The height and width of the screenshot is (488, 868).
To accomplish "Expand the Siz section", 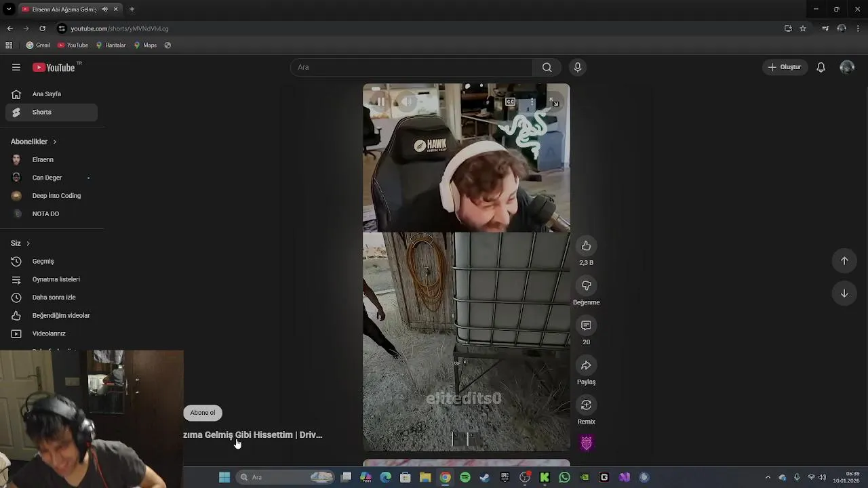I will click(20, 243).
